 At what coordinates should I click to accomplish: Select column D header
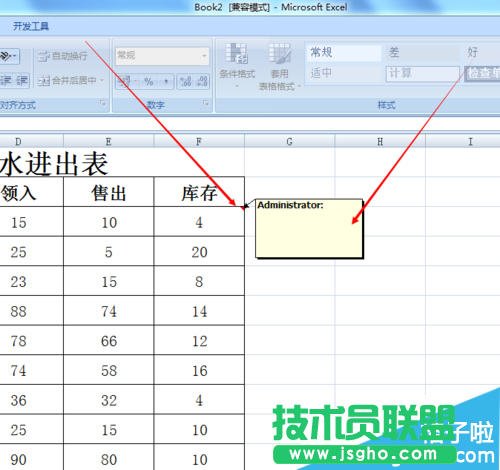31,142
